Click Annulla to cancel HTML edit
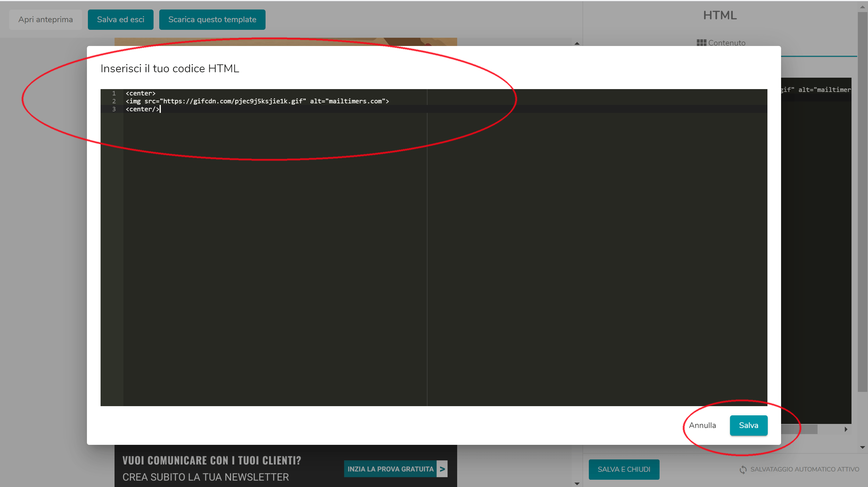This screenshot has width=868, height=487. (x=702, y=425)
